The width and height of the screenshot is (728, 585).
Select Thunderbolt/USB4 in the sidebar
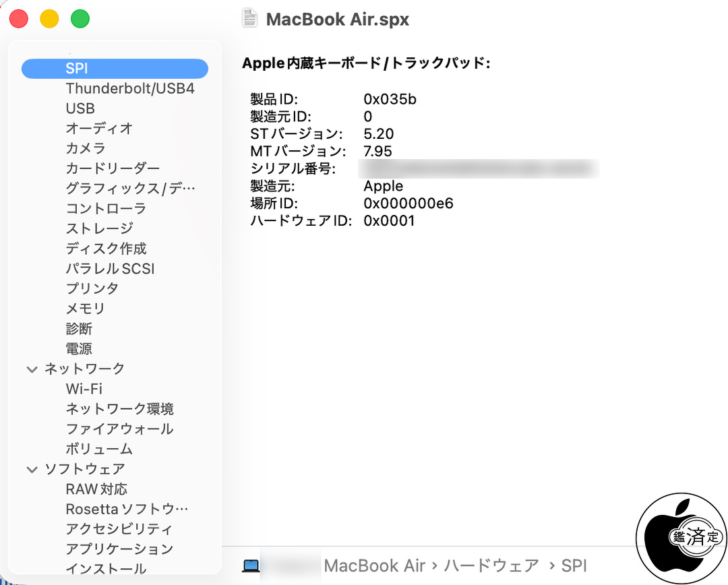130,88
